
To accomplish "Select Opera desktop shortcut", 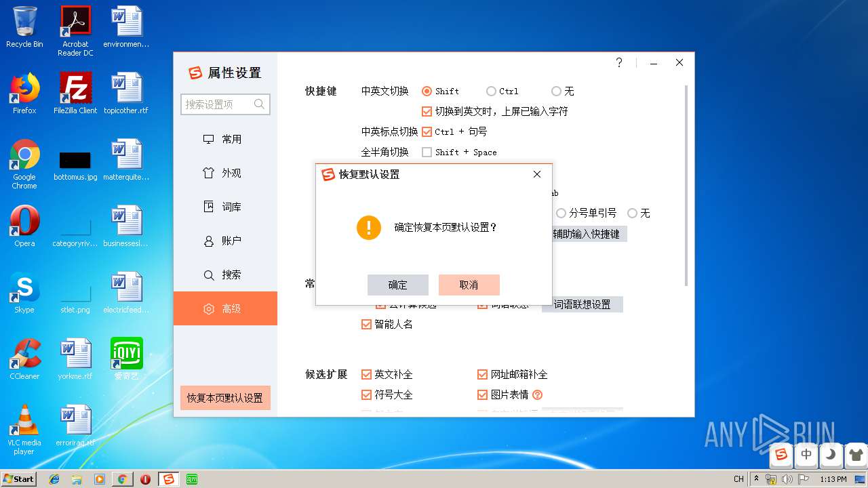I will click(24, 226).
